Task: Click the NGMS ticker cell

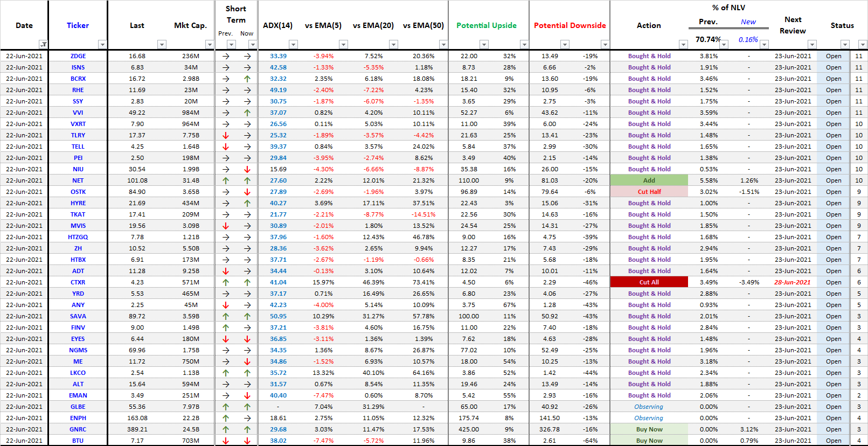Action: point(78,350)
